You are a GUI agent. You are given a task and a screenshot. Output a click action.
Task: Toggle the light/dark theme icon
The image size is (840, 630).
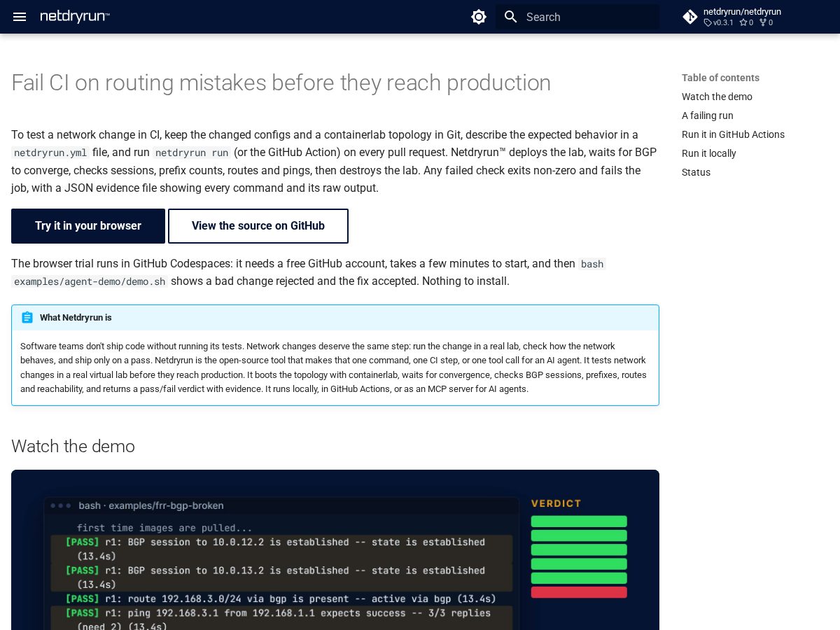pos(479,17)
